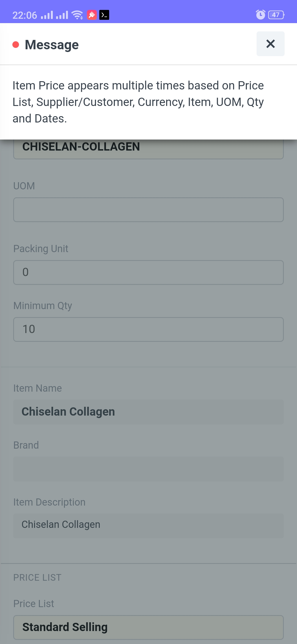The height and width of the screenshot is (644, 297).
Task: Click the empty Brand field
Action: point(148,469)
